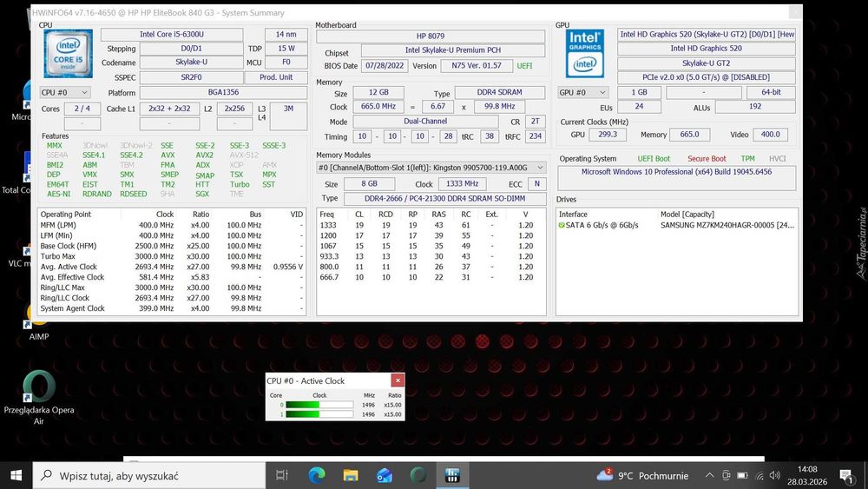
Task: Click the AES-NI feature label
Action: pos(59,194)
